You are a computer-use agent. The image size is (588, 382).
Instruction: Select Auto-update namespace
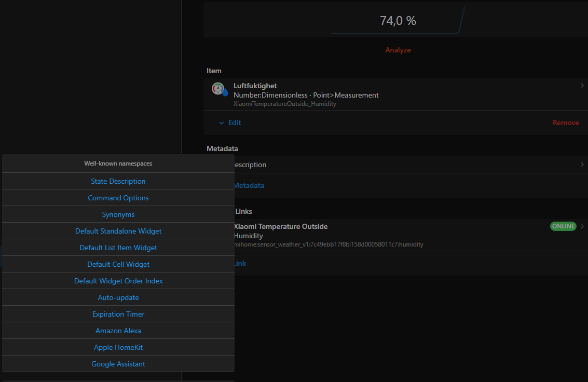[118, 297]
